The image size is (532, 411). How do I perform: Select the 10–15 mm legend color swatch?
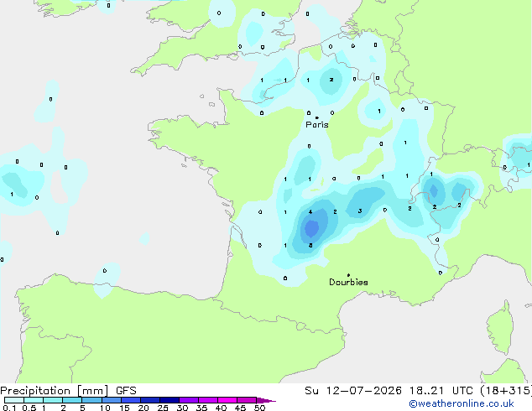[111, 400]
